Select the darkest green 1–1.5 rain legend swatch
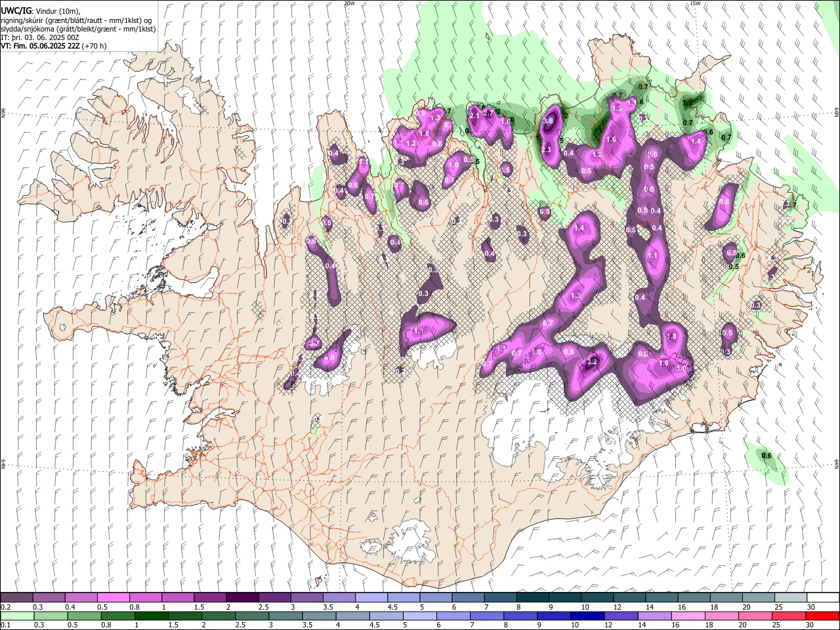Viewport: 840px width, 630px height. 152,616
